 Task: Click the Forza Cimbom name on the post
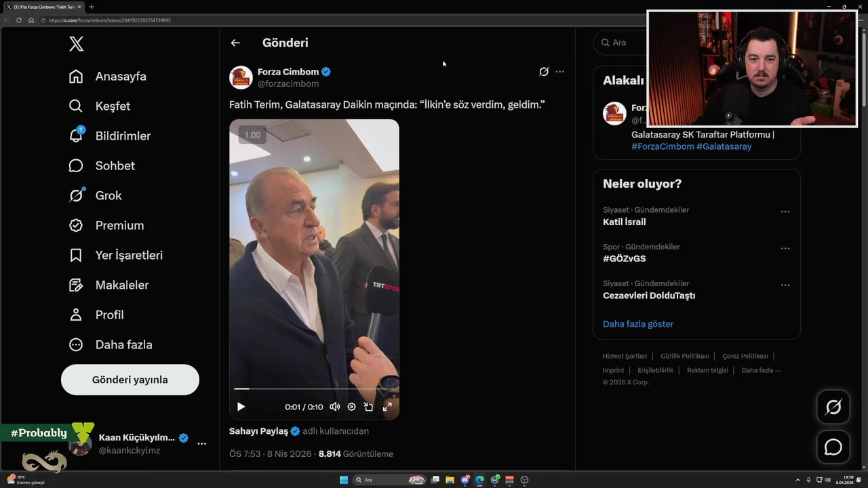(288, 72)
